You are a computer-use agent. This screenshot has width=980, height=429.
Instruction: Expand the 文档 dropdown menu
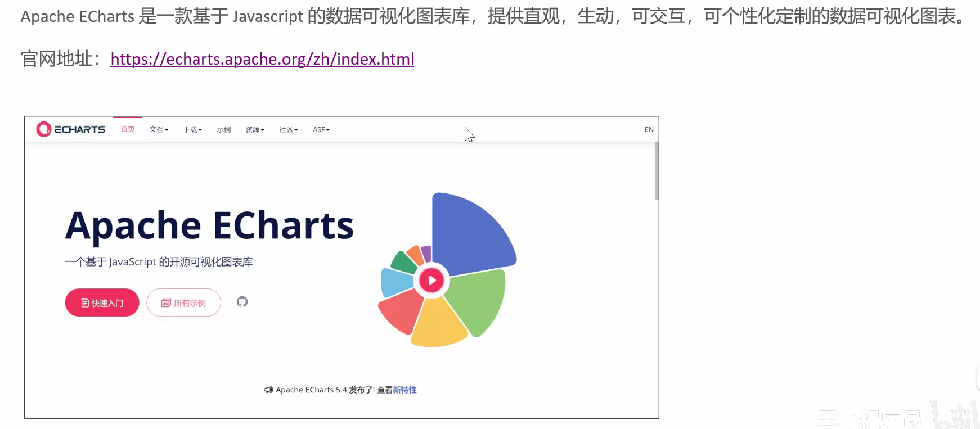159,129
